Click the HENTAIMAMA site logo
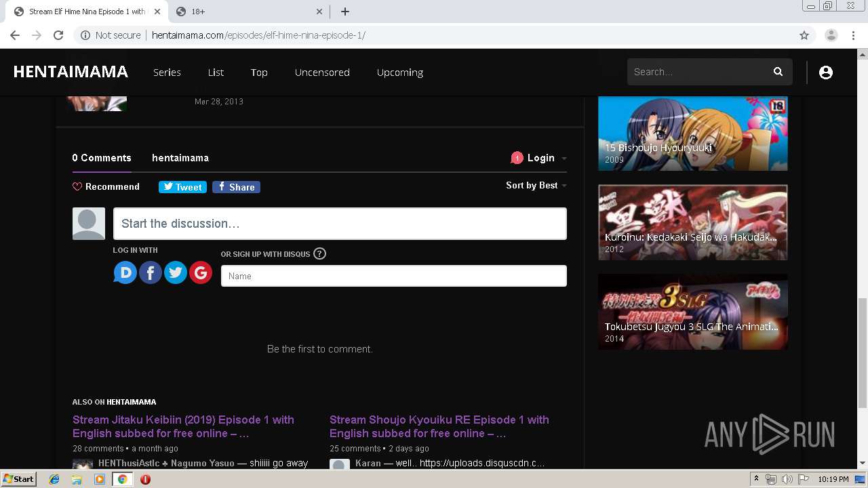Image resolution: width=868 pixels, height=488 pixels. 71,72
